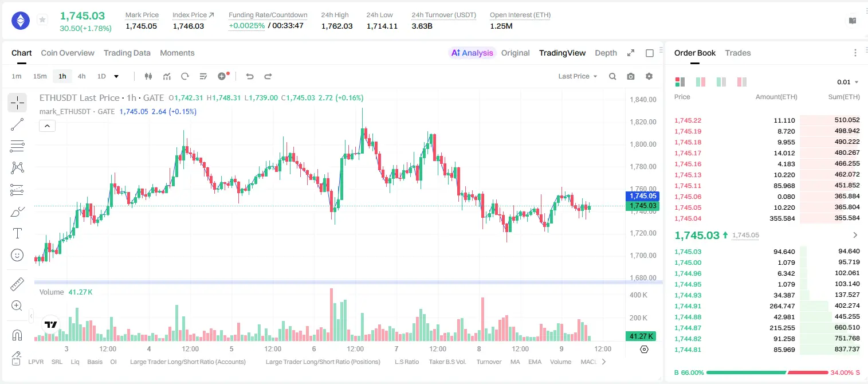Show only buy orders in order book
Screen dimensions: 868x384
721,82
